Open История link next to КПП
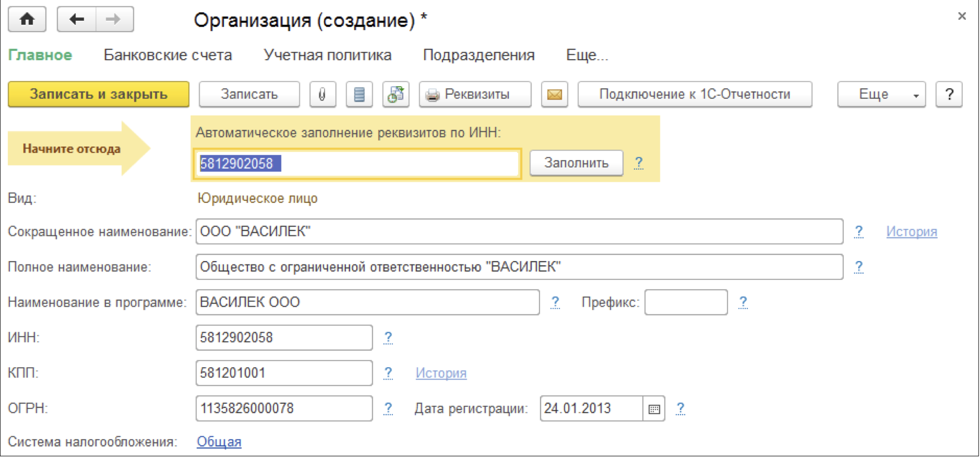This screenshot has height=460, width=980. click(x=441, y=373)
